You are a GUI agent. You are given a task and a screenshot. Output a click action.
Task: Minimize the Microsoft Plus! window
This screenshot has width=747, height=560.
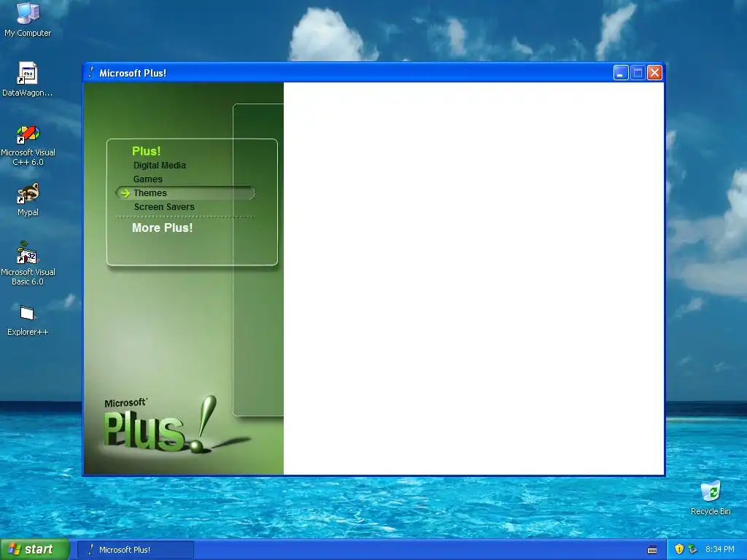(621, 72)
